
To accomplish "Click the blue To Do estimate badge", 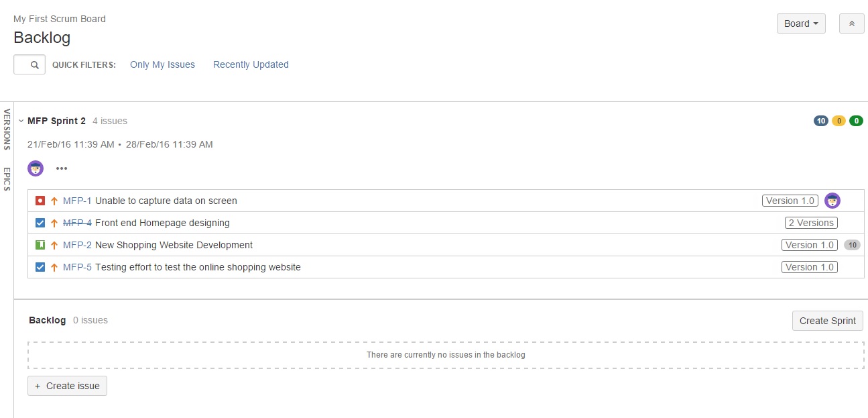I will pos(821,121).
